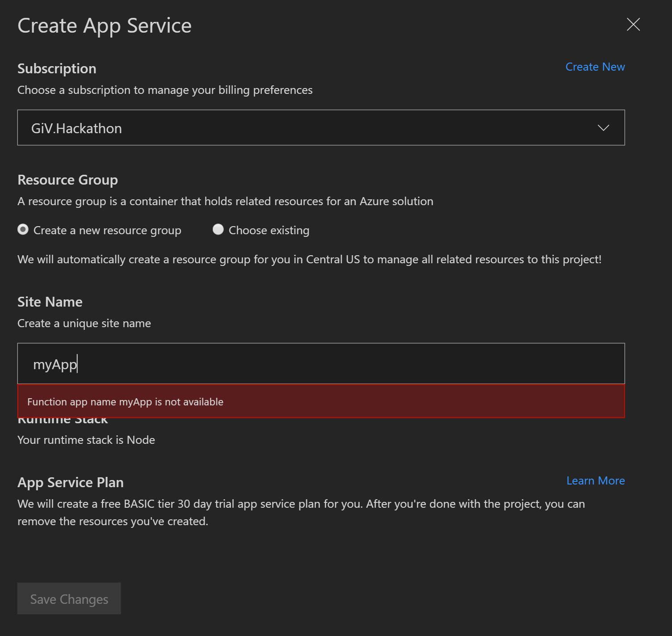The image size is (672, 636).
Task: Select the App Service Plan heading
Action: 70,482
